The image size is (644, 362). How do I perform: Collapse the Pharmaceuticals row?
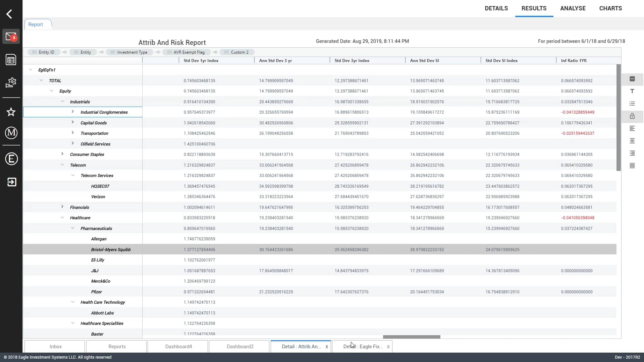point(73,228)
